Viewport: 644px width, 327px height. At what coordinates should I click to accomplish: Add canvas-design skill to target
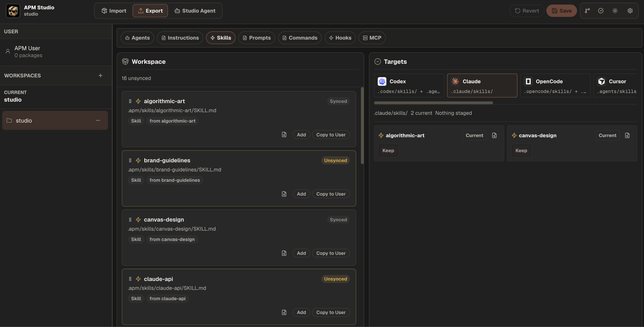pos(301,253)
